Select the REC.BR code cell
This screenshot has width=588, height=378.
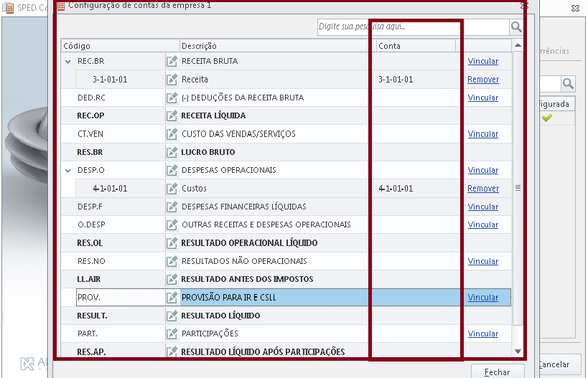pyautogui.click(x=90, y=61)
